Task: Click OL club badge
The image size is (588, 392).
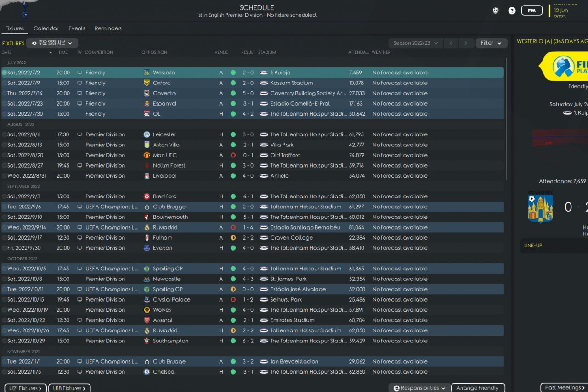Action: click(x=147, y=114)
